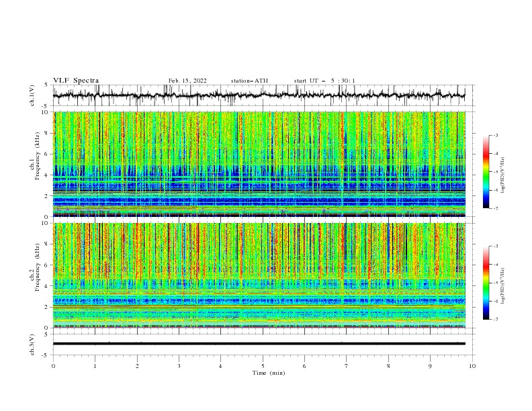The width and height of the screenshot is (532, 411).
Task: Click the "7" minute tick label
Action: pyautogui.click(x=347, y=366)
